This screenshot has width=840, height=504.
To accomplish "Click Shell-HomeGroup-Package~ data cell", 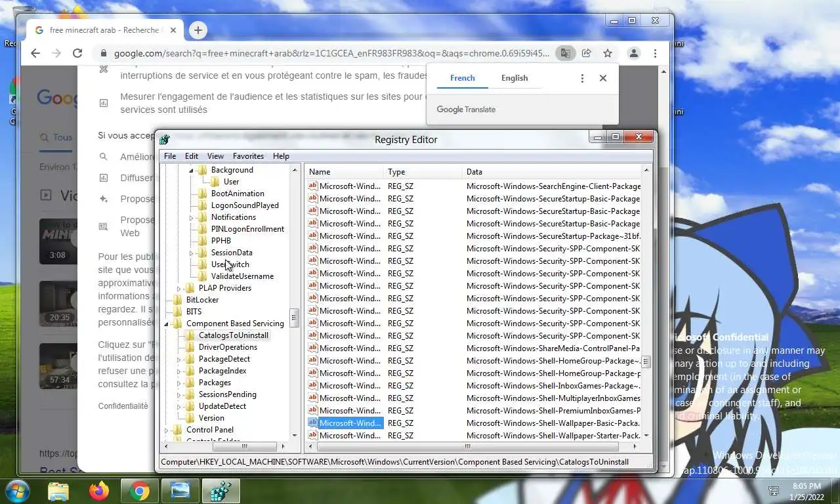I will (553, 361).
